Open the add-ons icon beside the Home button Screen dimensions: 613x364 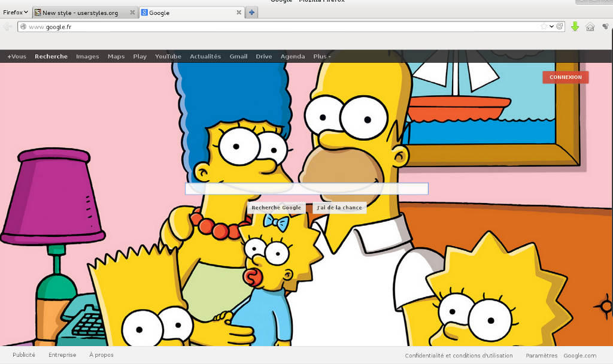(605, 26)
